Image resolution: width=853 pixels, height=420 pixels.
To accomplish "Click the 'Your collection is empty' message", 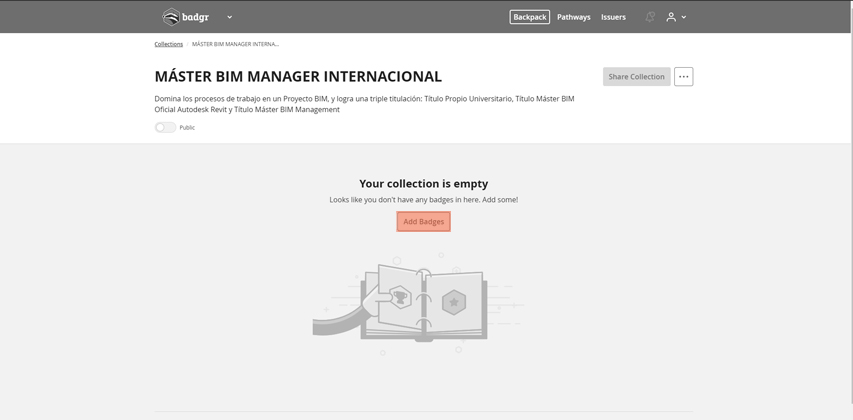I will tap(423, 184).
